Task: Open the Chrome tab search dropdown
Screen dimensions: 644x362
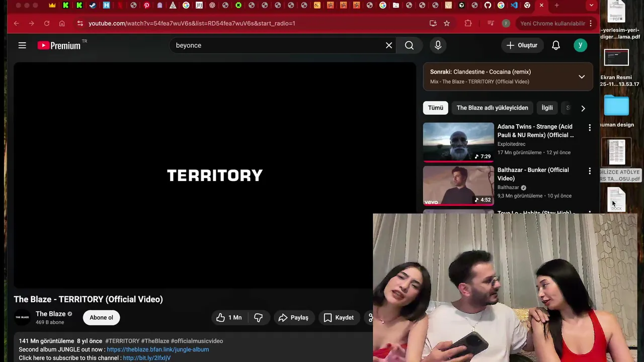Action: (591, 5)
